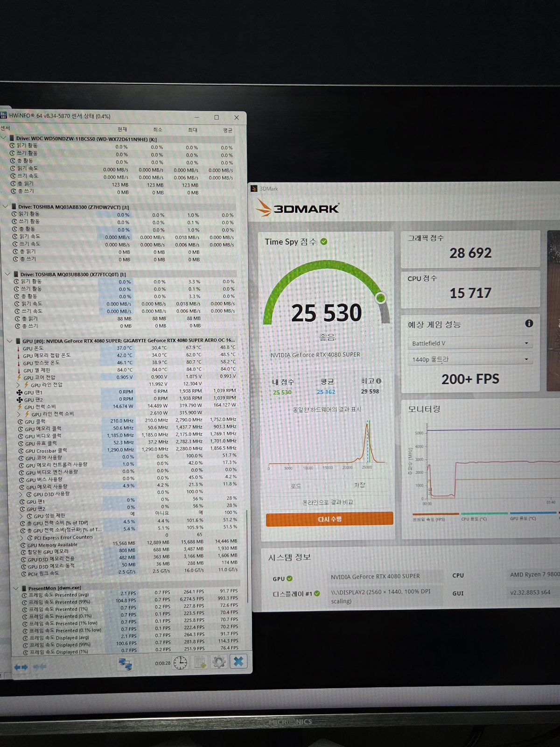Click the blue expand-columns arrows in HWiNFO
Viewport: 560px width, 747px height.
pos(21,667)
